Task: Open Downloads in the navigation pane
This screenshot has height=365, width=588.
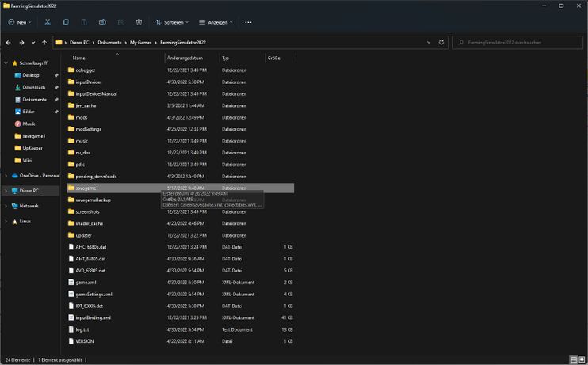Action: [34, 87]
